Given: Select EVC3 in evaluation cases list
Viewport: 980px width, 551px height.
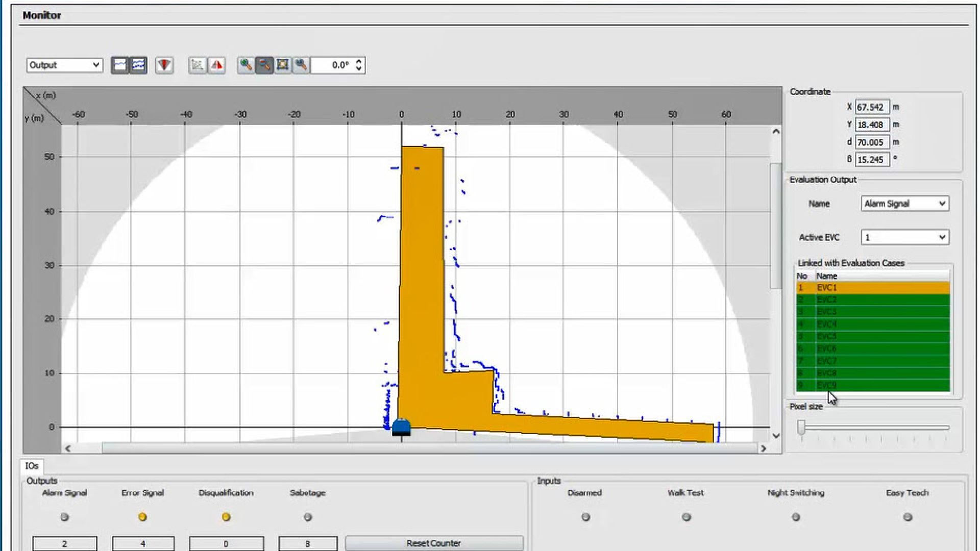Looking at the screenshot, I should tap(873, 312).
